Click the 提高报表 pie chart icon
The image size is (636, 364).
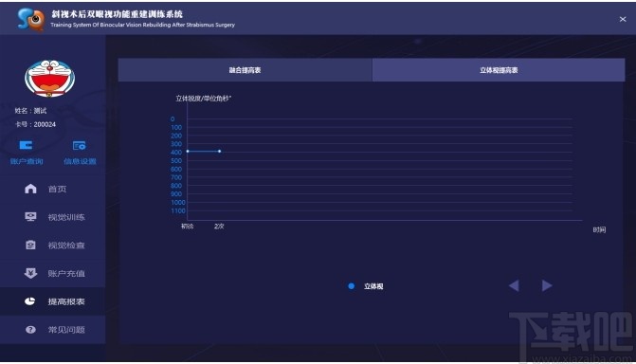point(30,301)
